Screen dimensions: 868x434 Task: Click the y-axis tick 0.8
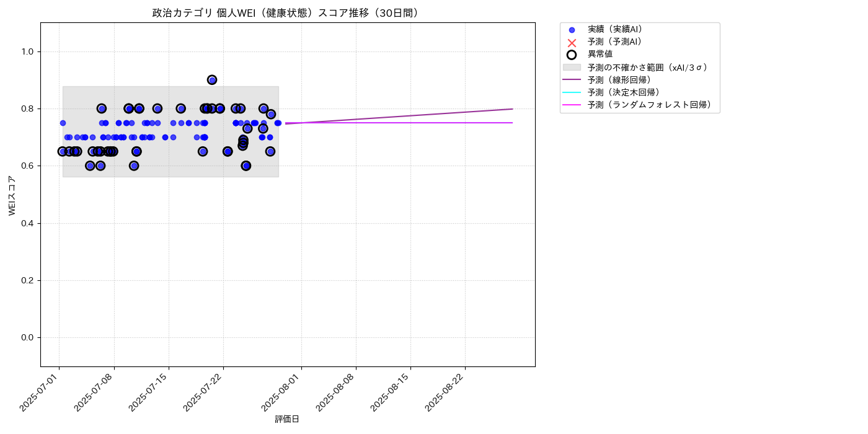tap(28, 108)
